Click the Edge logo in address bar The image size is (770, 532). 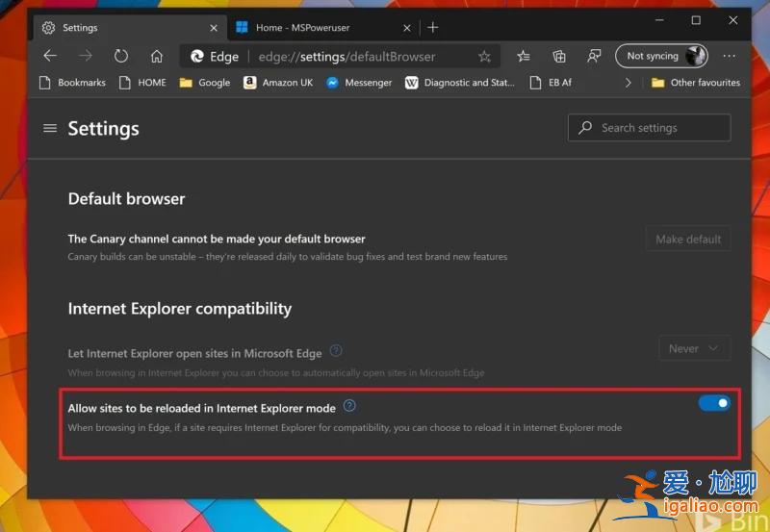[x=197, y=57]
